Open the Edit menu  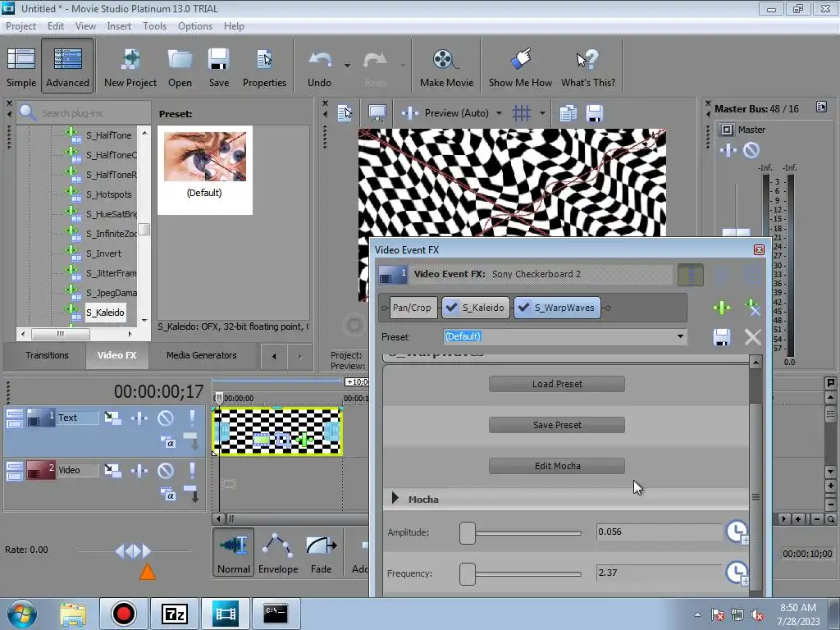click(x=55, y=25)
